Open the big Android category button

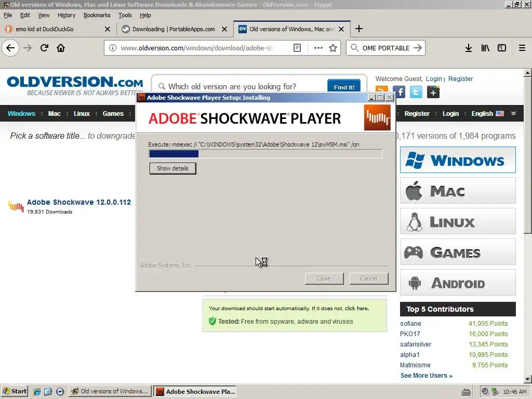[x=458, y=283]
